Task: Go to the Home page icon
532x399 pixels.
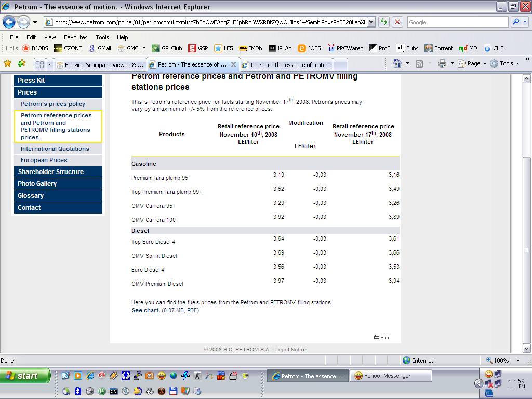Action: click(397, 63)
